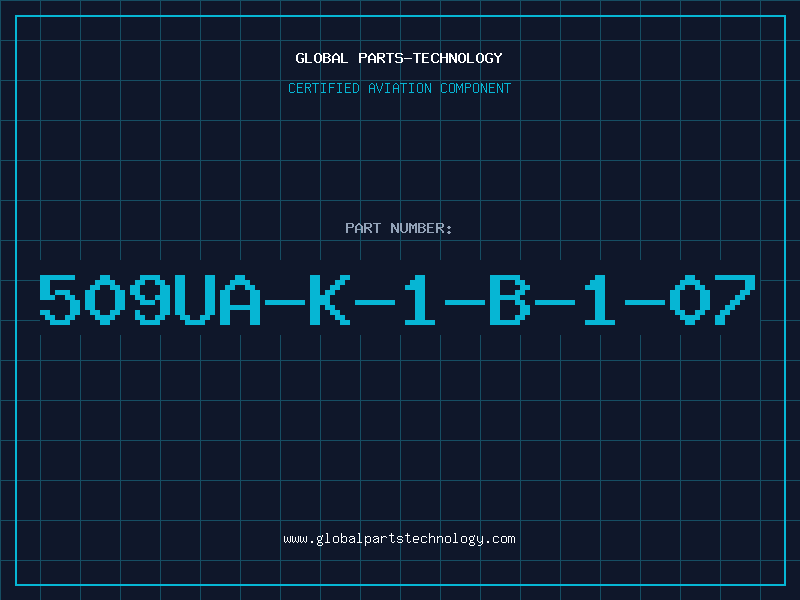
Task: Click the 'GLOBAL PARTS-TECHNOLOGY' heading
Action: (399, 58)
